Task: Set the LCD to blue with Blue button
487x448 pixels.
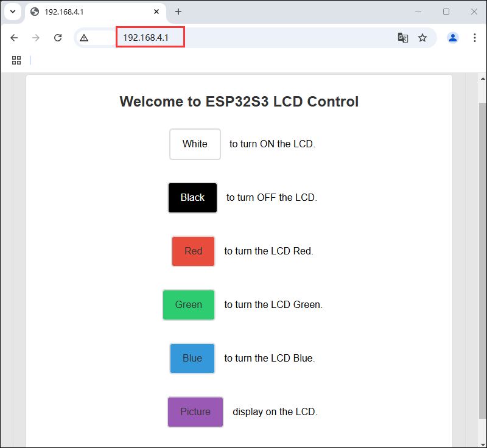Action: [x=192, y=359]
